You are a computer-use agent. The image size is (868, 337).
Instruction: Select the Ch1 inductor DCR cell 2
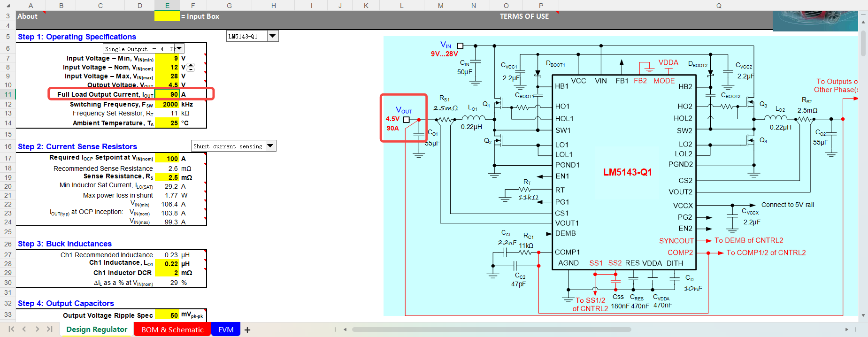167,273
